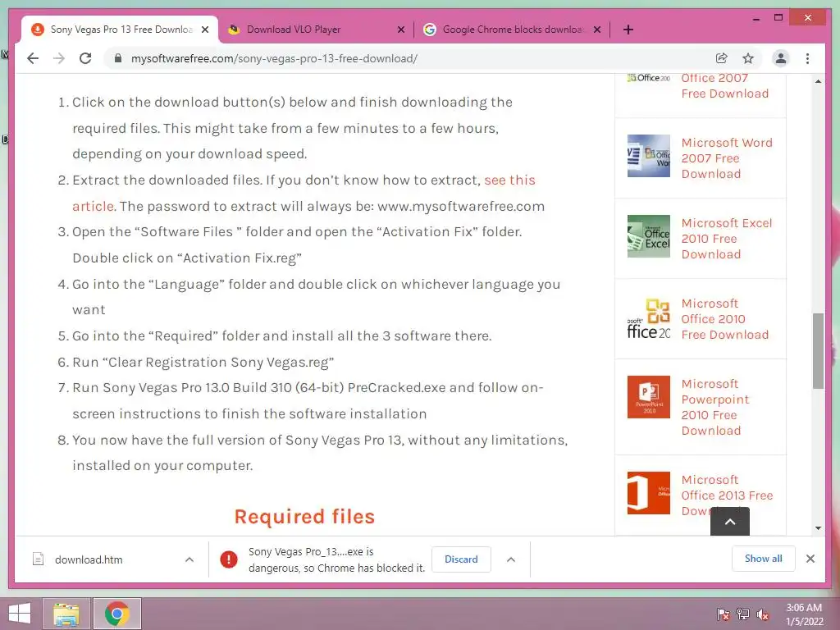Close the Google Chrome blocks download tab
This screenshot has height=630, width=840.
(597, 30)
